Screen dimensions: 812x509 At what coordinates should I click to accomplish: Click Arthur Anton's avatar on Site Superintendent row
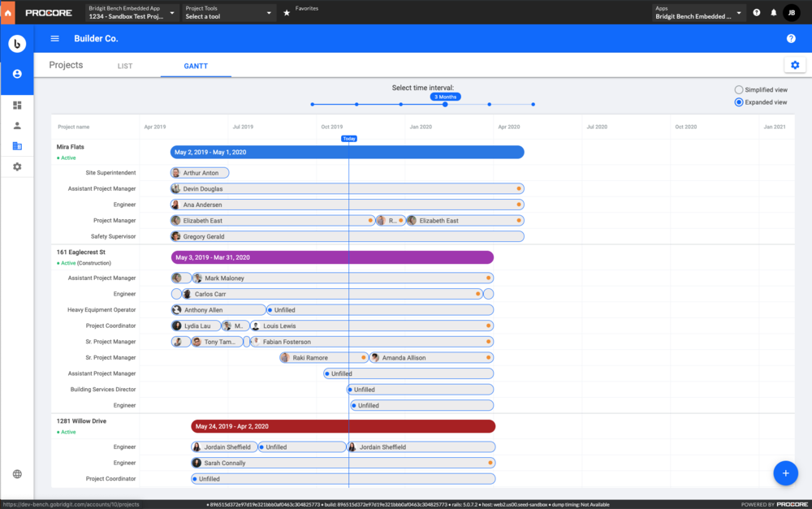click(x=176, y=173)
